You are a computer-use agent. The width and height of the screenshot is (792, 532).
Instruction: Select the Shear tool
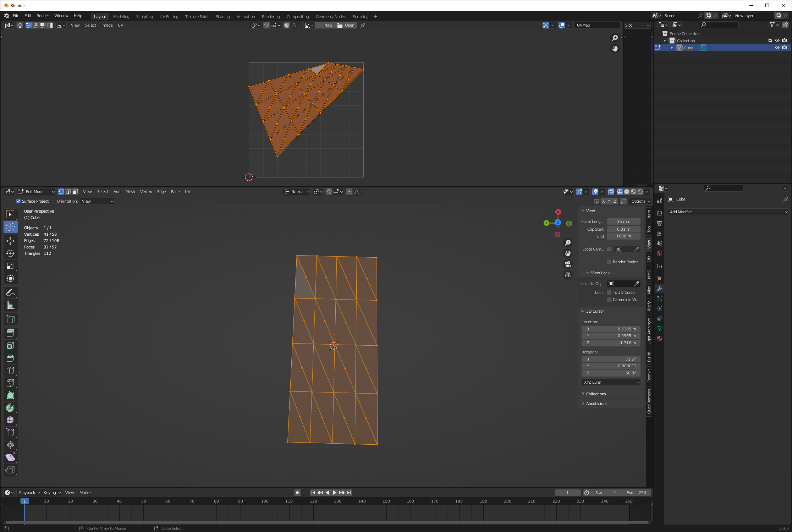[x=10, y=457]
